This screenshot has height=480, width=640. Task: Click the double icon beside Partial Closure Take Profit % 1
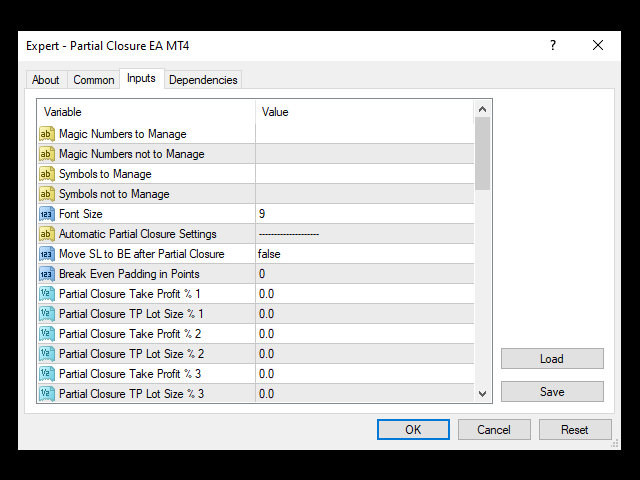[46, 294]
